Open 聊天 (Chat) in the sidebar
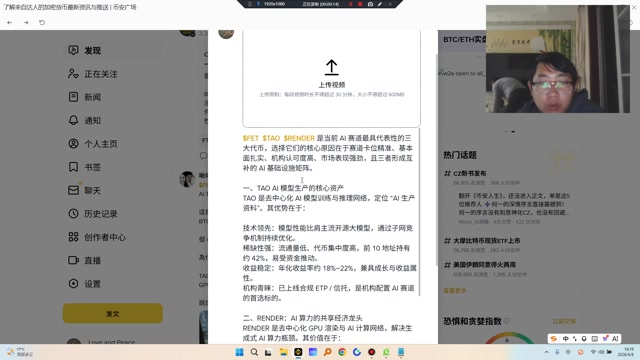 (x=84, y=190)
